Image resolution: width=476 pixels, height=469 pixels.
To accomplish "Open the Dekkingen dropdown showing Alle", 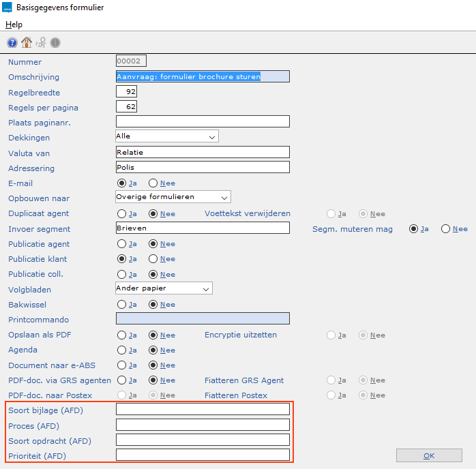I will click(x=167, y=136).
